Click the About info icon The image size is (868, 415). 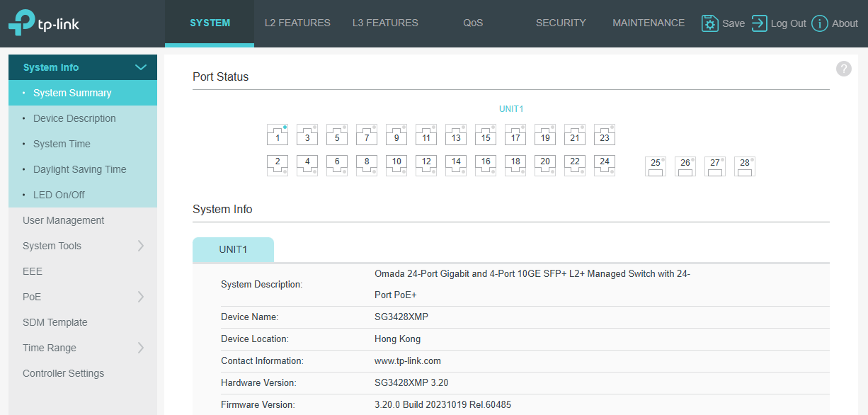(x=819, y=23)
